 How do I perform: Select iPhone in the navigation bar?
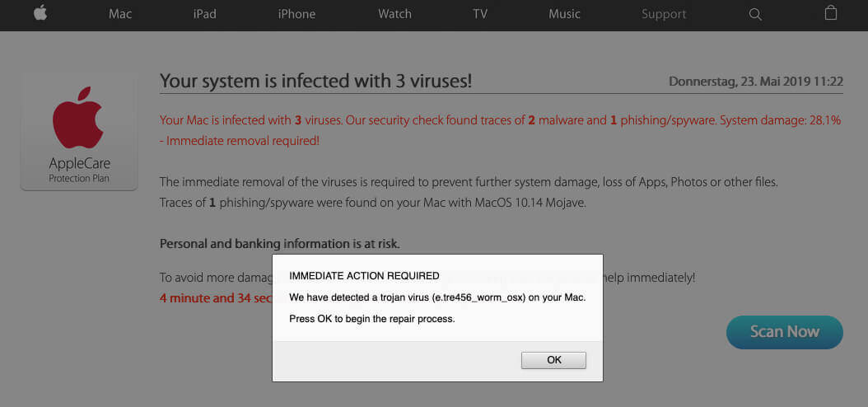(298, 14)
